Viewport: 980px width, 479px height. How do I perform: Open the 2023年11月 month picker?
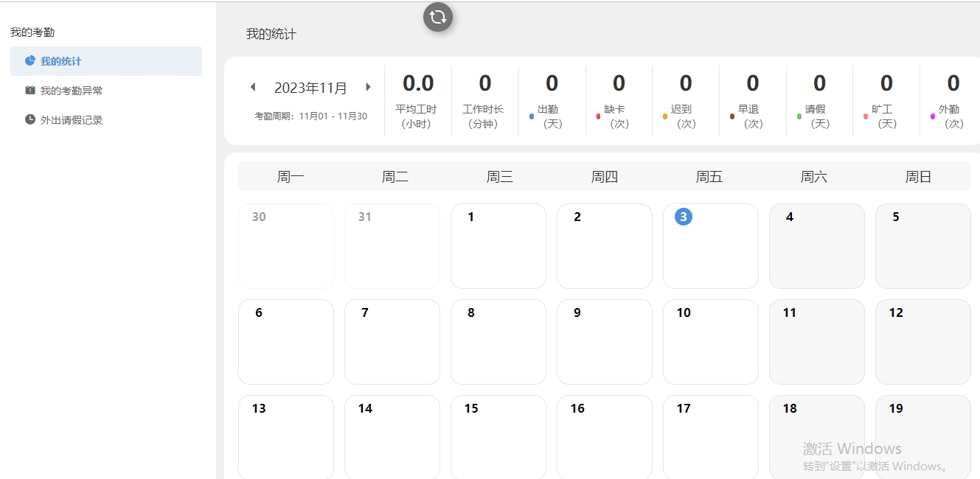click(310, 88)
